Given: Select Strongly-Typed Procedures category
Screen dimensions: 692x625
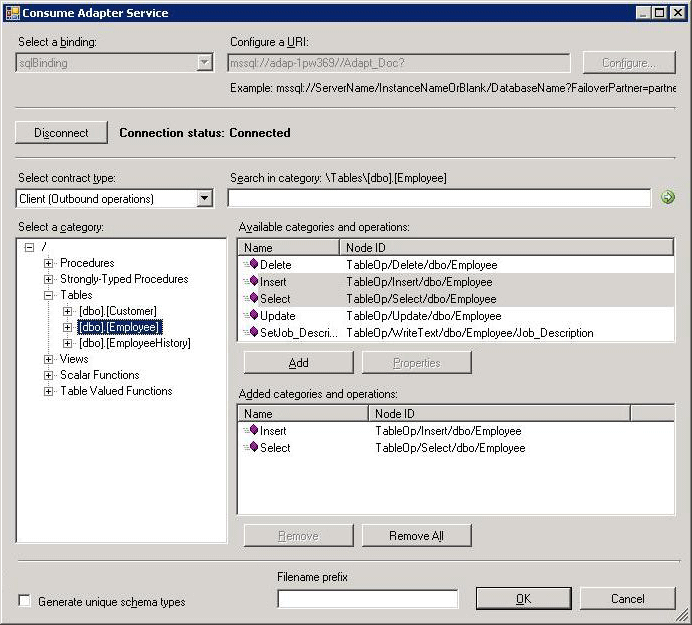Looking at the screenshot, I should [124, 279].
